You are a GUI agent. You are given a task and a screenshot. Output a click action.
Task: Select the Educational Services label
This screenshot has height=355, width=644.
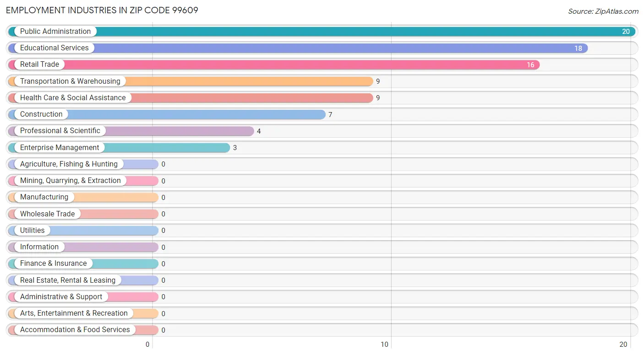(x=55, y=48)
